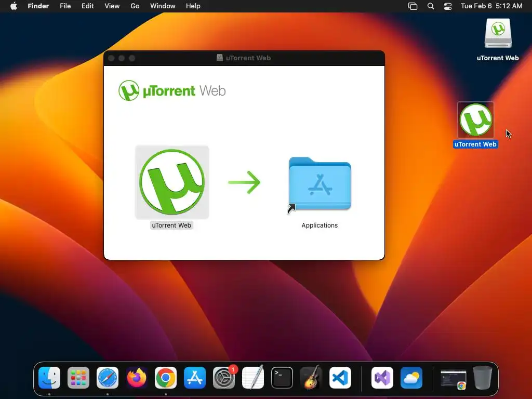Click the selected uTorrent Web app icon on desktop
Image resolution: width=532 pixels, height=399 pixels.
click(x=476, y=120)
